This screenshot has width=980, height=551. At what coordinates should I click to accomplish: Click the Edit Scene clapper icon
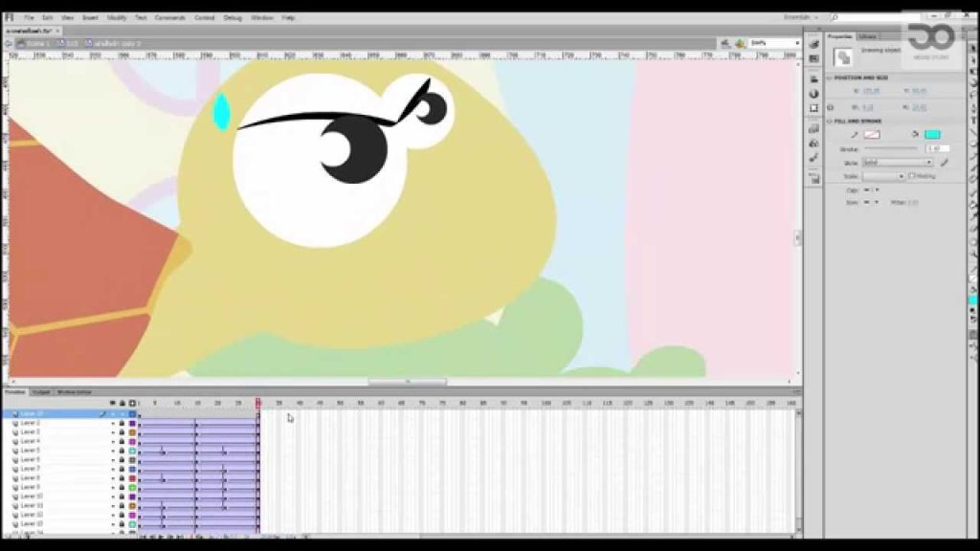(725, 43)
